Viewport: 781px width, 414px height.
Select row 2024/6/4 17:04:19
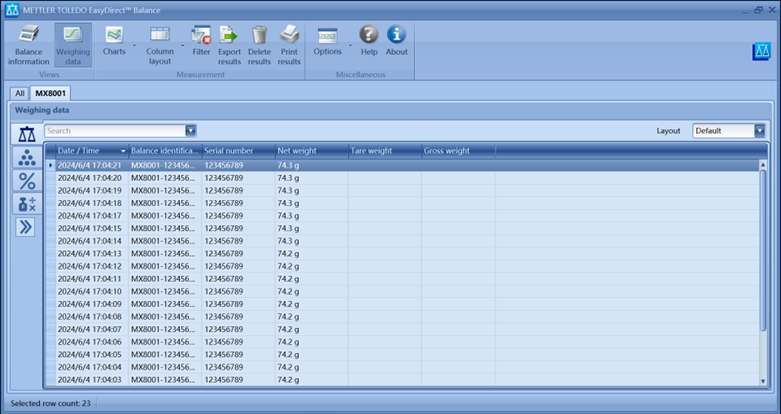tap(402, 190)
